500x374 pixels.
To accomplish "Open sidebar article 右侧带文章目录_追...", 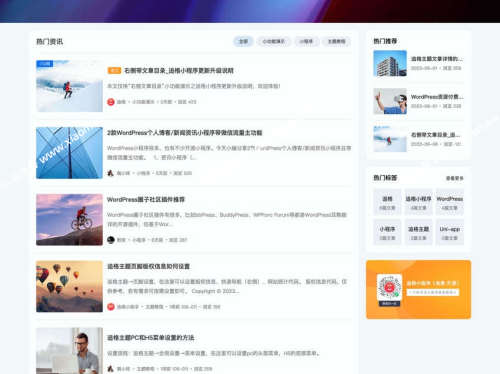I will (x=436, y=135).
